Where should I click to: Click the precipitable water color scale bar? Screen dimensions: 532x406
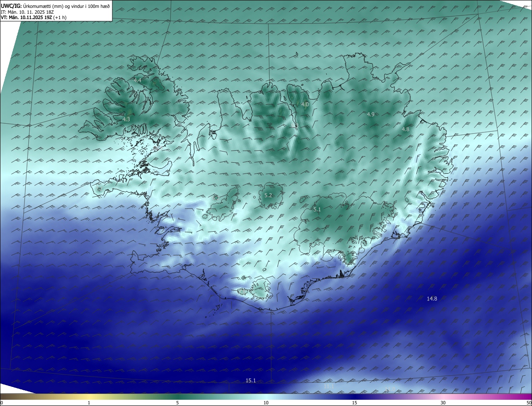266,396
